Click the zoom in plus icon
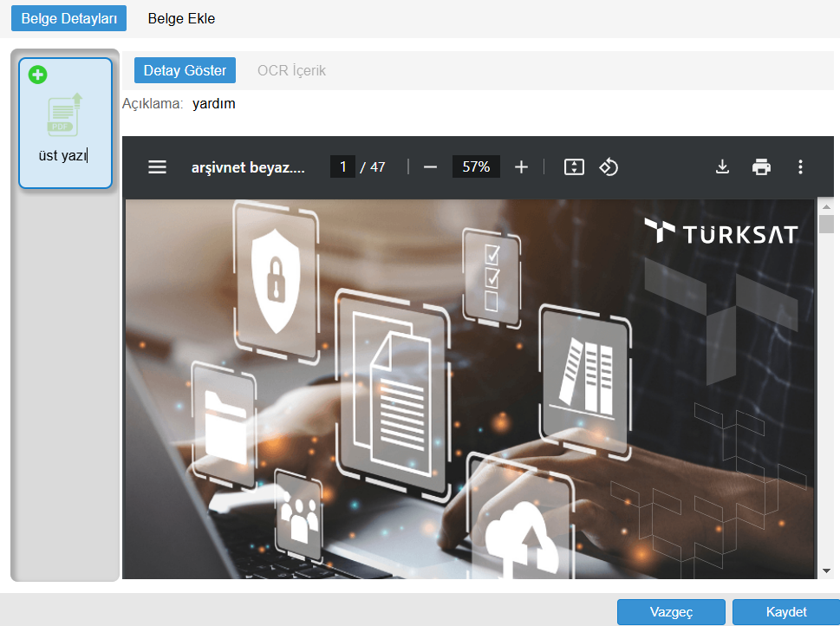The image size is (840, 626). 521,167
